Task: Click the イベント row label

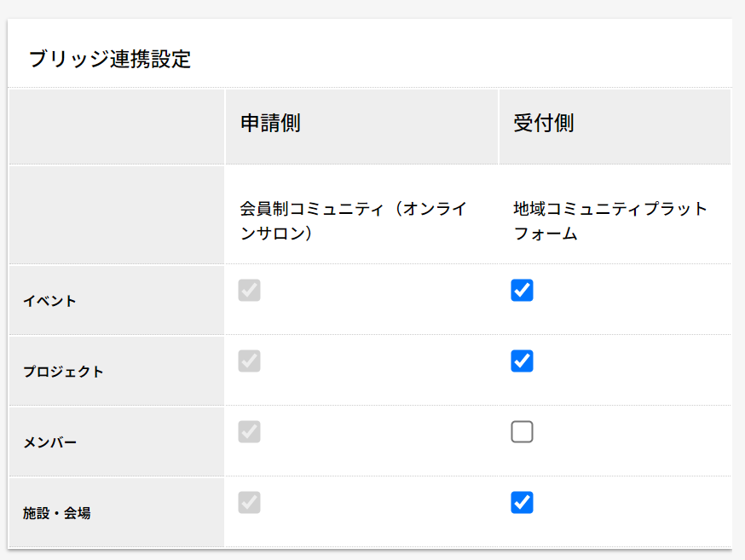Action: pyautogui.click(x=49, y=301)
